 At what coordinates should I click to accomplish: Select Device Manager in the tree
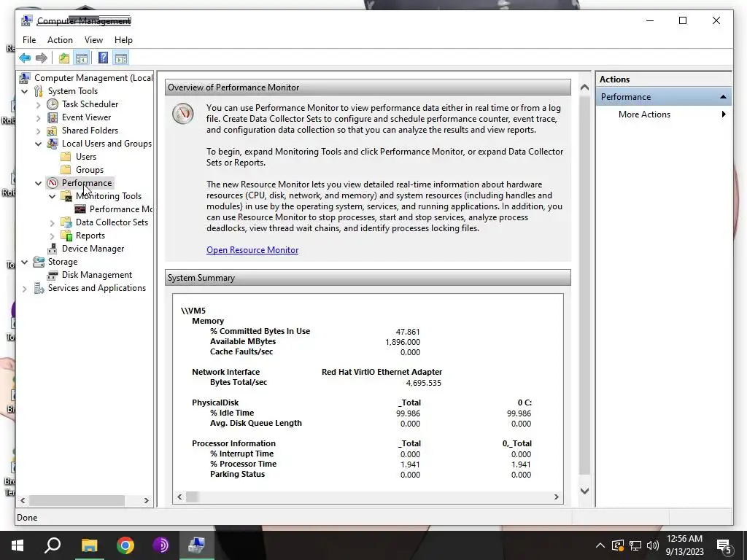point(93,249)
